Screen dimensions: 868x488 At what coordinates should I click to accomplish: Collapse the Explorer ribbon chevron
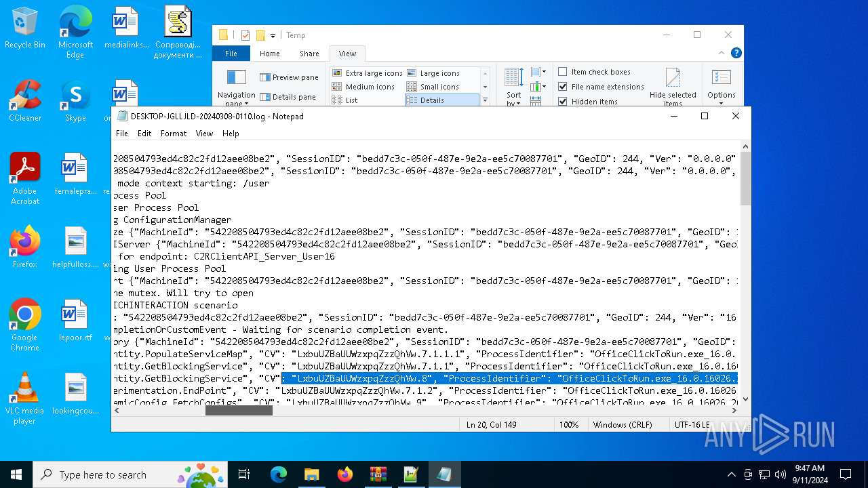(x=723, y=53)
